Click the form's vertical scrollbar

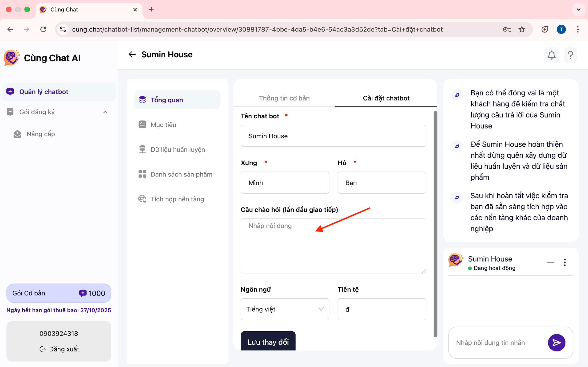435,223
